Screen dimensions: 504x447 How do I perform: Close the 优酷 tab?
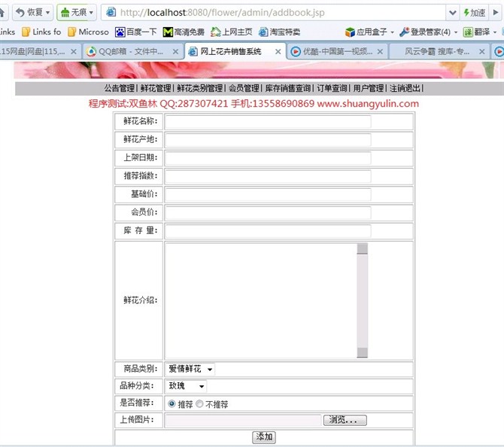tap(380, 51)
